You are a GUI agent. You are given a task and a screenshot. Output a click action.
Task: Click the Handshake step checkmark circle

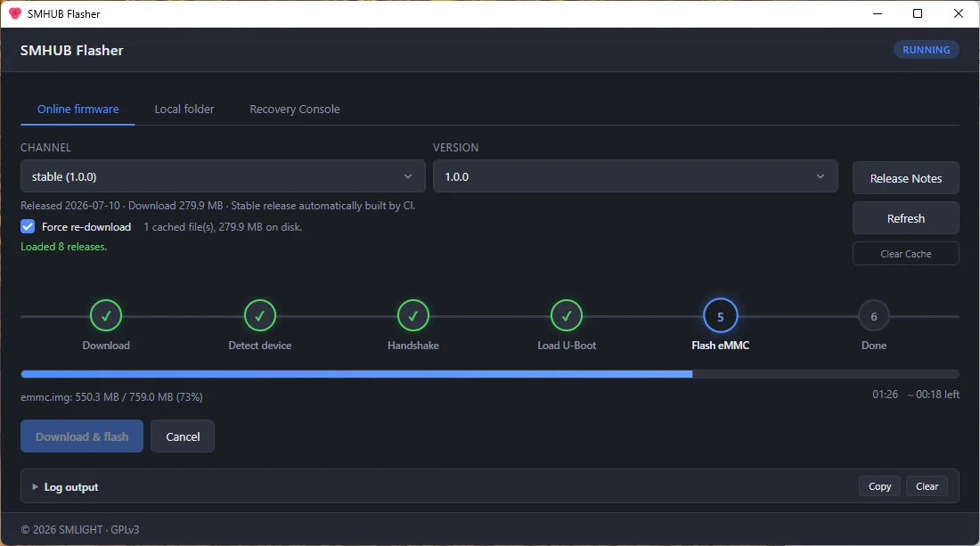pos(413,315)
